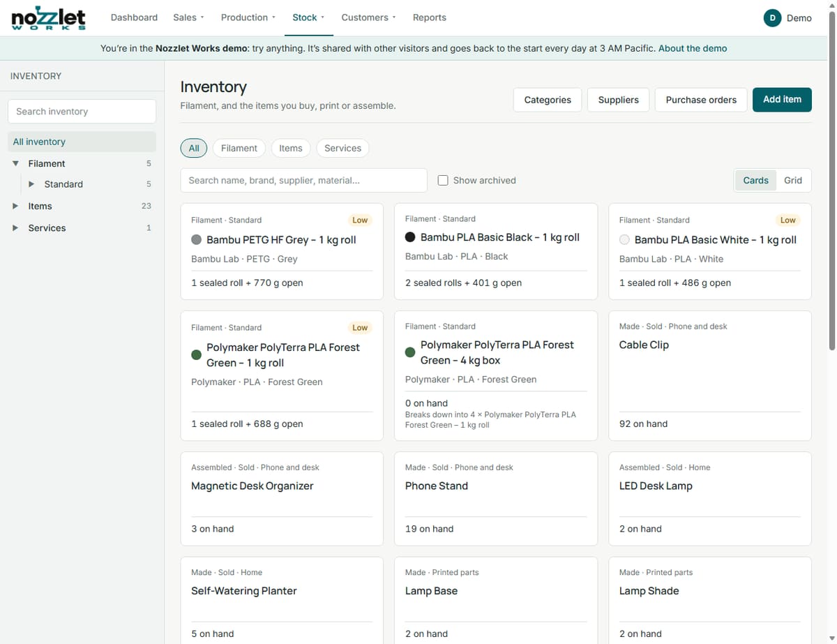Image resolution: width=837 pixels, height=644 pixels.
Task: Click green swatch on PolyTerra 4 kg box
Action: click(x=411, y=352)
